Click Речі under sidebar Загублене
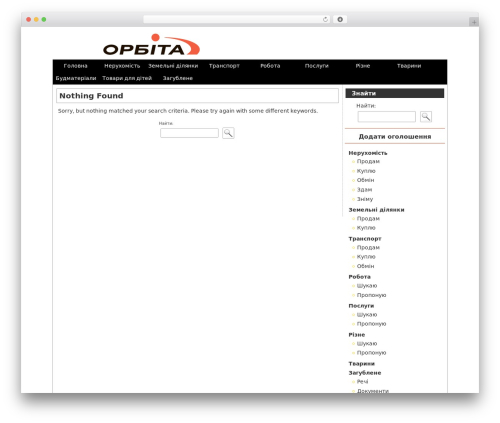500x423 pixels. pos(362,382)
